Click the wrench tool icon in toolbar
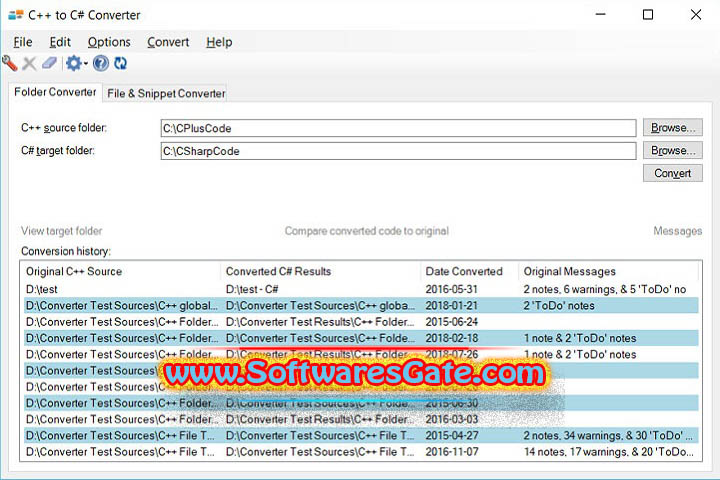The height and width of the screenshot is (480, 720). click(x=10, y=63)
